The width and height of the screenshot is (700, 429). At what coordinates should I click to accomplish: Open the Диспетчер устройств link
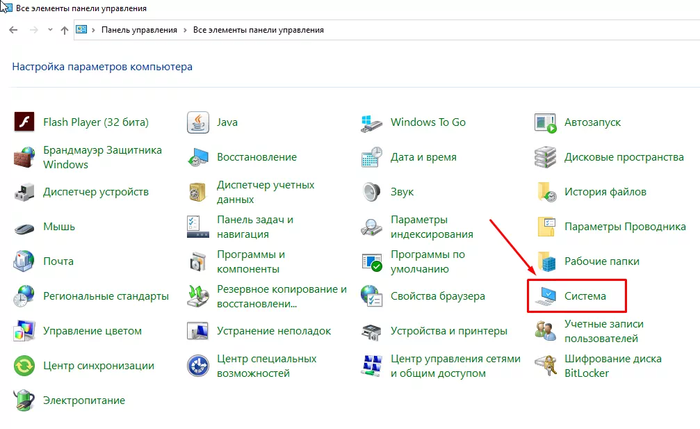pyautogui.click(x=96, y=191)
